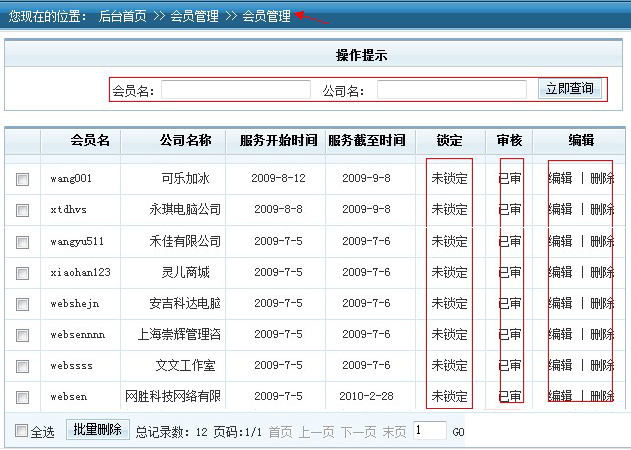Open the first 会员管理 breadcrumb link
The height and width of the screenshot is (450, 631).
(x=194, y=16)
